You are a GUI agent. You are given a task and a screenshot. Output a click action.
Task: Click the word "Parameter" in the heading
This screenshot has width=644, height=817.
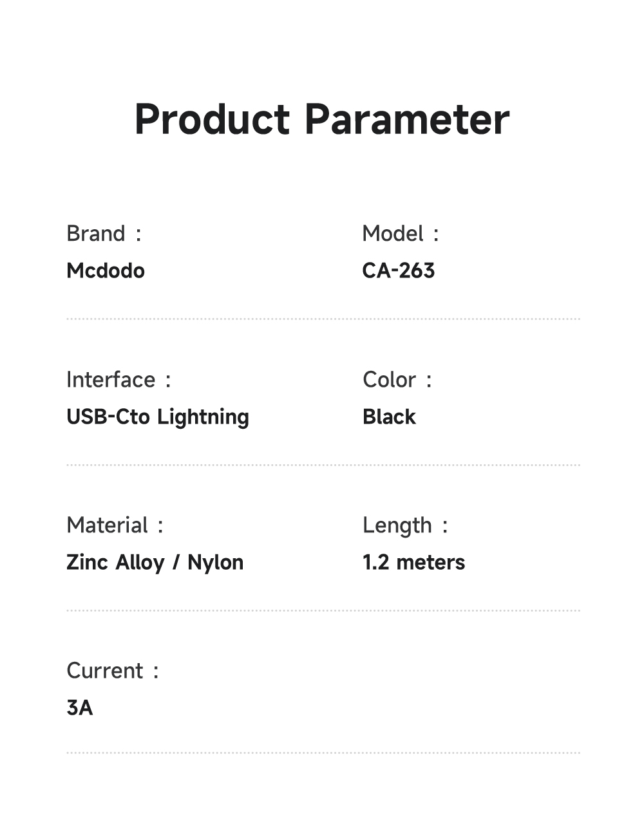(x=406, y=120)
